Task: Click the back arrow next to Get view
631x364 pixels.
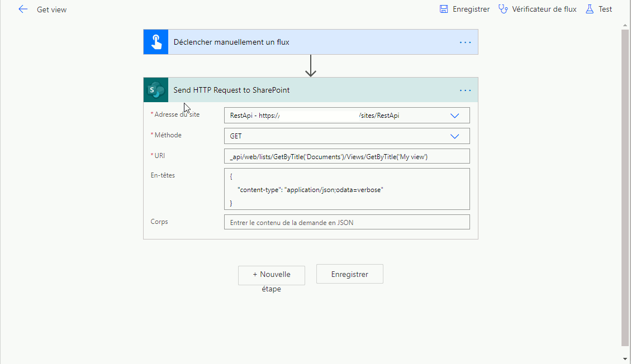Action: (x=23, y=9)
